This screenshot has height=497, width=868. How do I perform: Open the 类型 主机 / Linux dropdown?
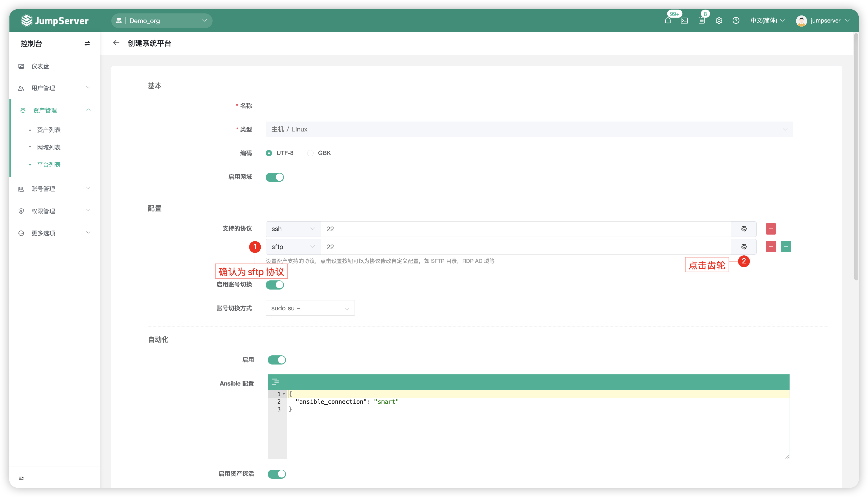[529, 129]
